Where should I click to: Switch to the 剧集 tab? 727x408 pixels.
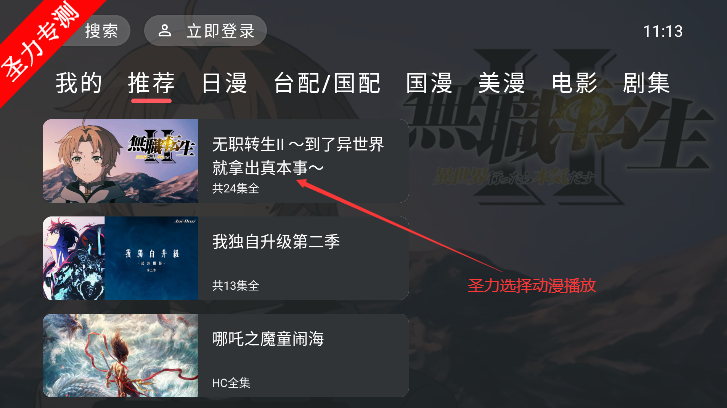[646, 83]
